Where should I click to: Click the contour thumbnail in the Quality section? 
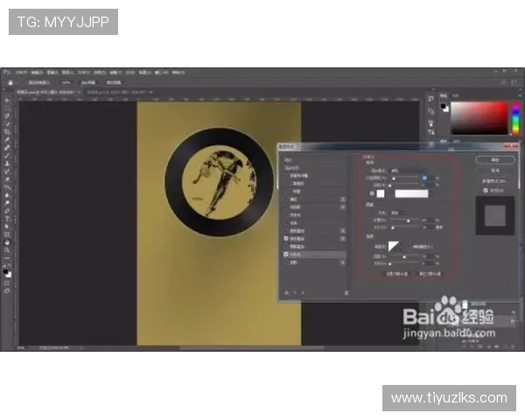394,247
